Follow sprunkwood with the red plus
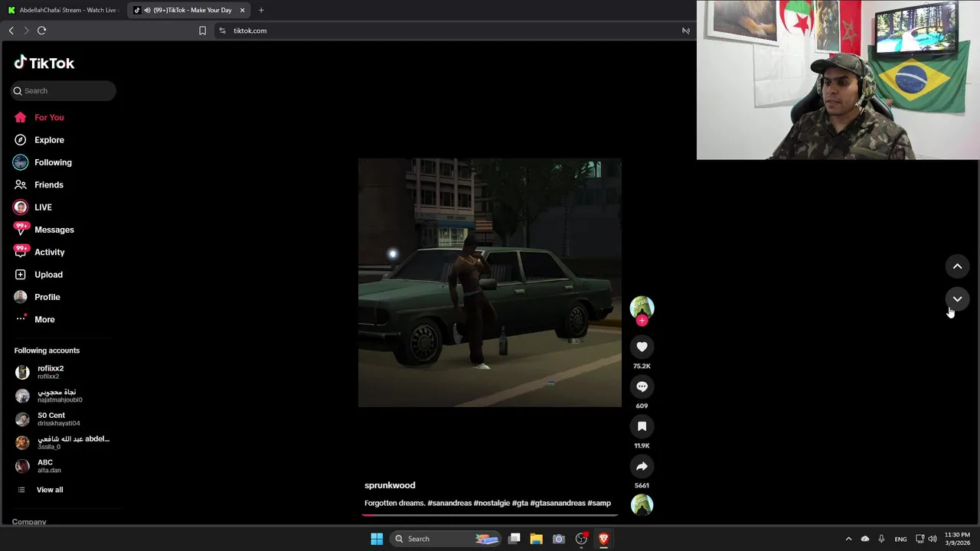The width and height of the screenshot is (980, 551). coord(642,321)
